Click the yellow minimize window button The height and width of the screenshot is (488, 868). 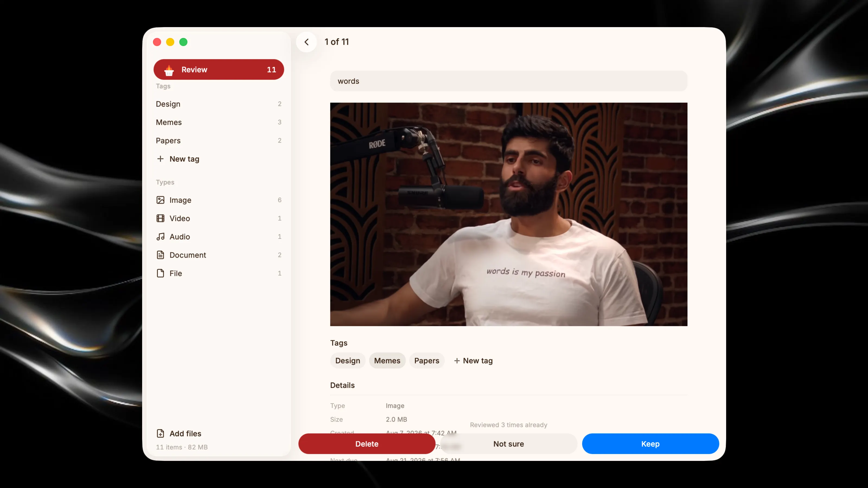point(170,42)
